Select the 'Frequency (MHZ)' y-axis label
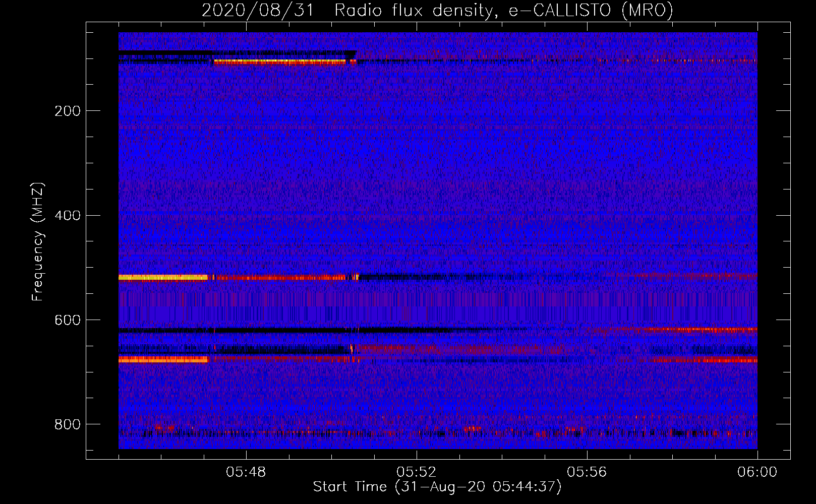Image resolution: width=816 pixels, height=504 pixels. [38, 242]
